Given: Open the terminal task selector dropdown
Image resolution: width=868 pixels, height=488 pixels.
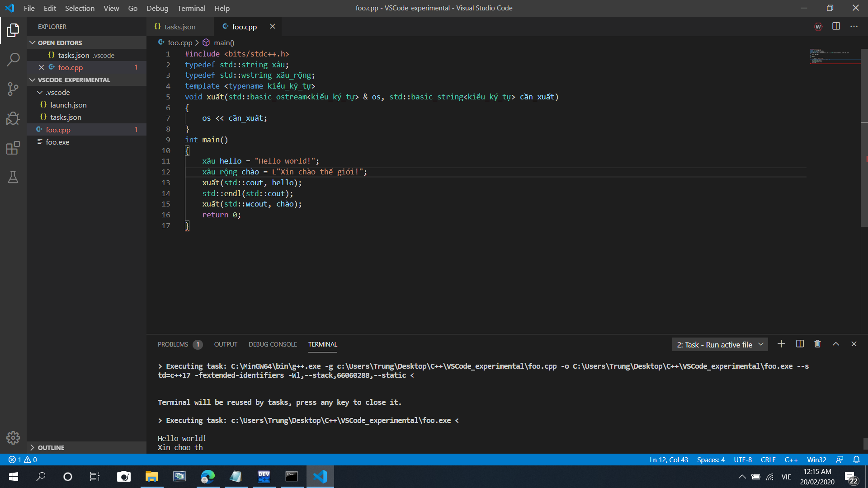Looking at the screenshot, I should [x=720, y=344].
